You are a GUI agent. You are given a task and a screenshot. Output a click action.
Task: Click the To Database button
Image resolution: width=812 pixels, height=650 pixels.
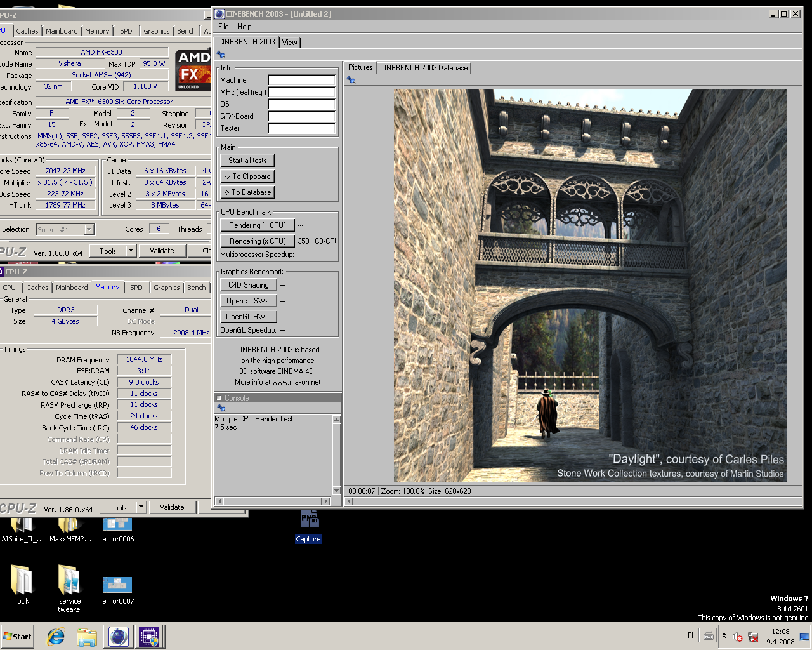(247, 192)
